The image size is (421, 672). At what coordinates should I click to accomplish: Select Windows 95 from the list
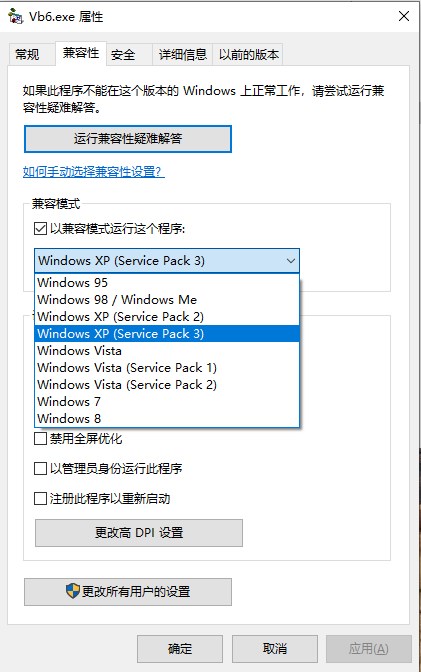click(167, 282)
